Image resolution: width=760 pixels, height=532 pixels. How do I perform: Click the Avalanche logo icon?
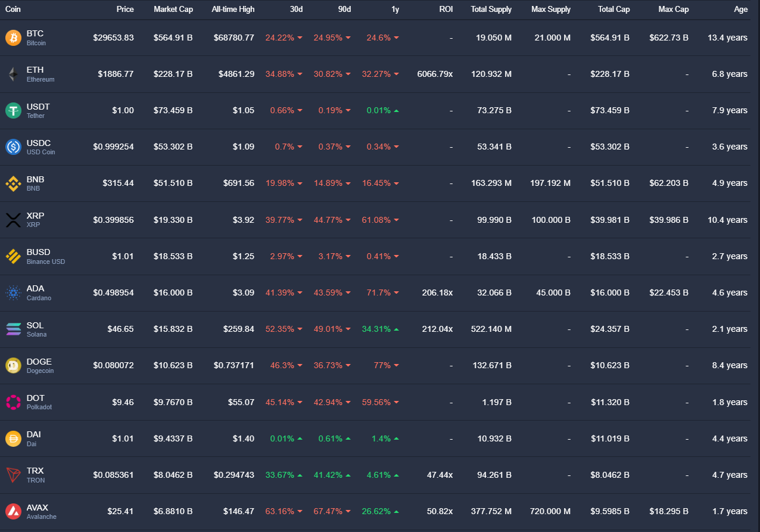pos(13,511)
